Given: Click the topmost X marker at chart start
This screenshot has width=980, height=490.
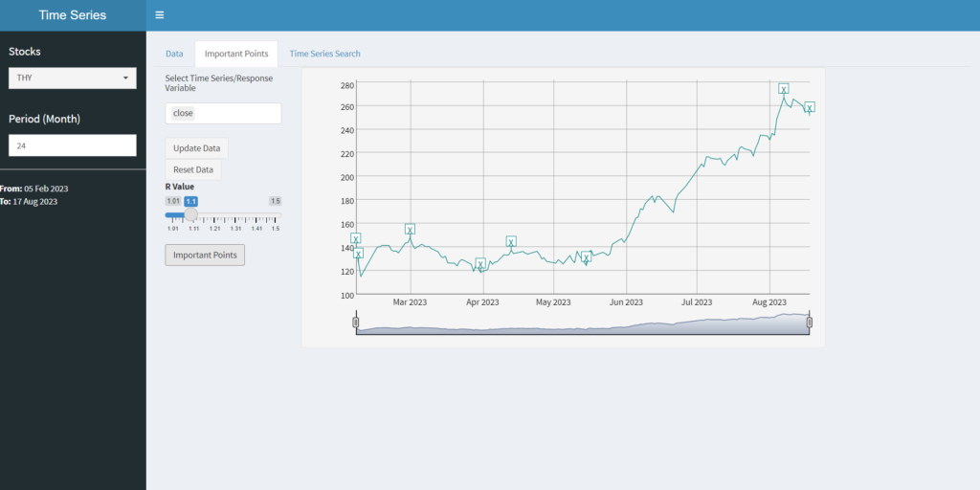Looking at the screenshot, I should point(356,238).
